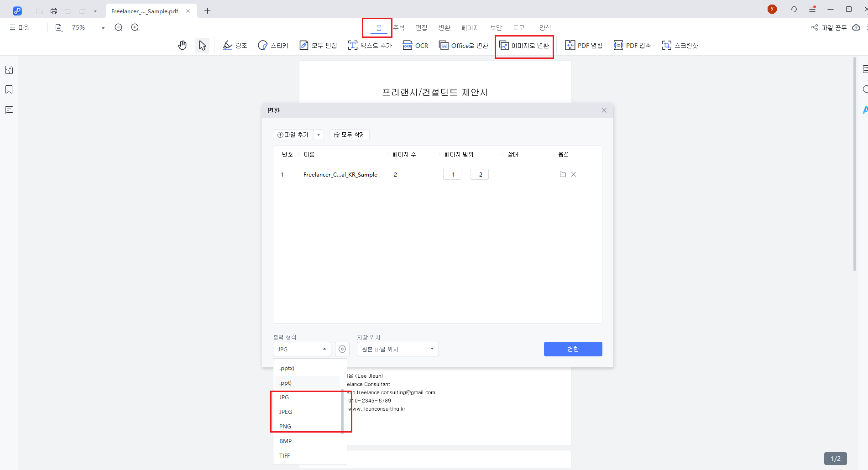The image size is (868, 470).
Task: Run OCR on the document
Action: (x=415, y=45)
